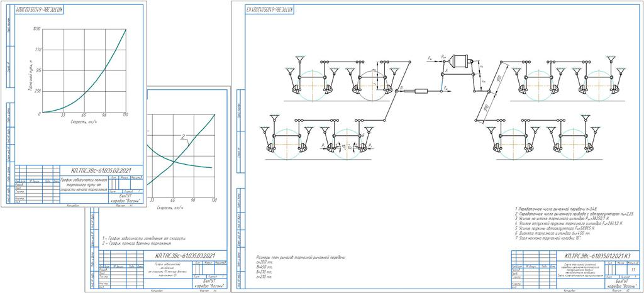Click note 6 'Диаметр тормозного цилиндра 400 mm'
Viewport: 644px width, 293px height.
(553, 233)
